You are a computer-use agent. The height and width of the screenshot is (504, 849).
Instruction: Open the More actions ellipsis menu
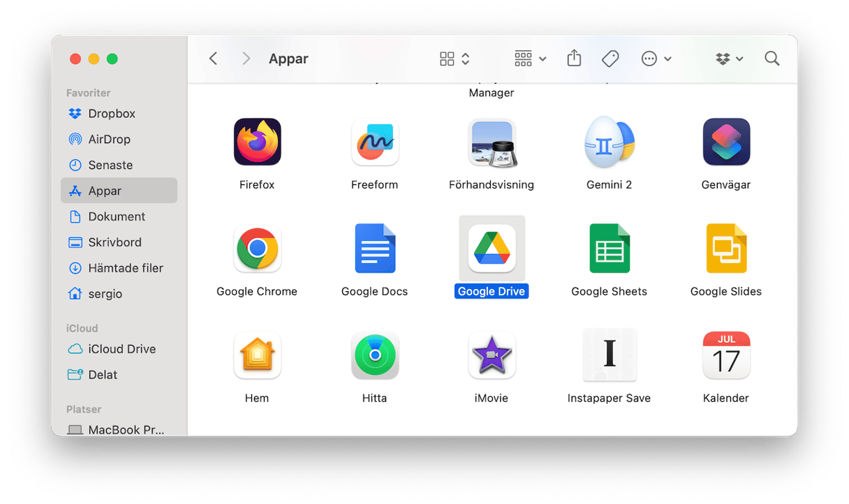(x=656, y=59)
